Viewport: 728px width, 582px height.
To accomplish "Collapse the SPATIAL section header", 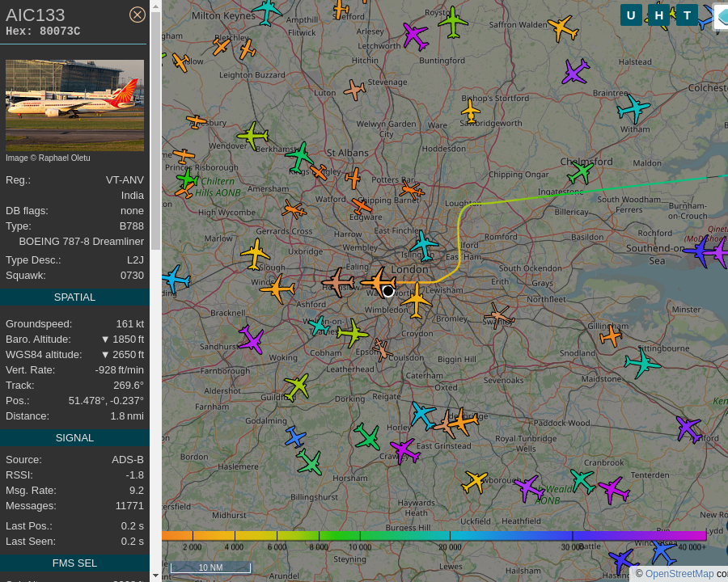I will pos(74,297).
